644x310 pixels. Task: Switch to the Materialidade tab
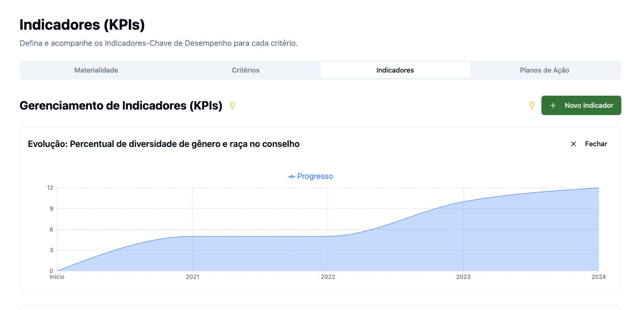coord(96,70)
